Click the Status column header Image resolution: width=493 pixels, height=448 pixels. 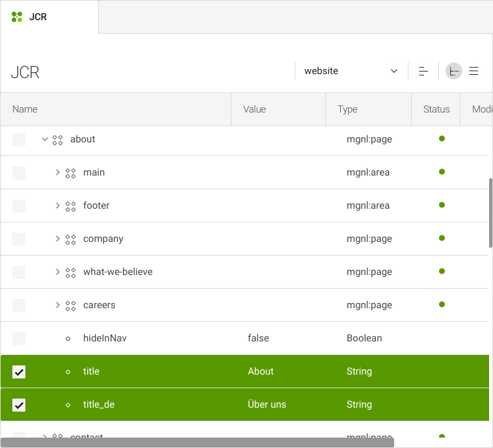[x=436, y=109]
